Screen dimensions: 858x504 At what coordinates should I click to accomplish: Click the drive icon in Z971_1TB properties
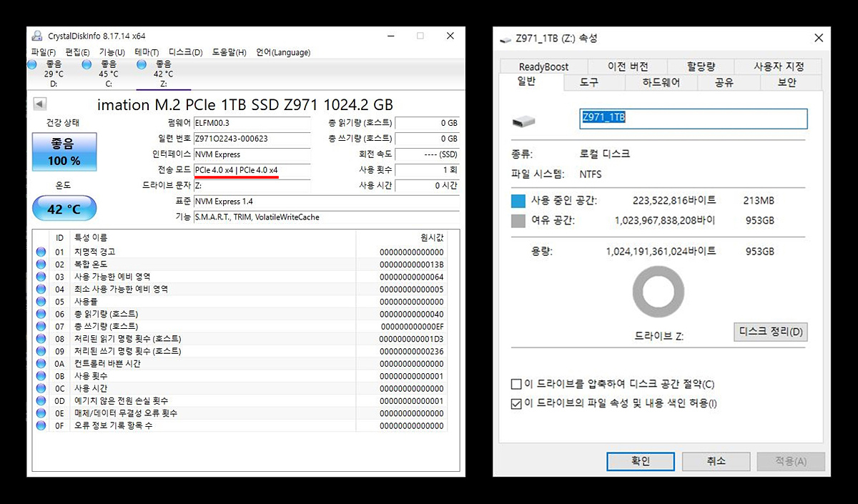click(x=523, y=122)
